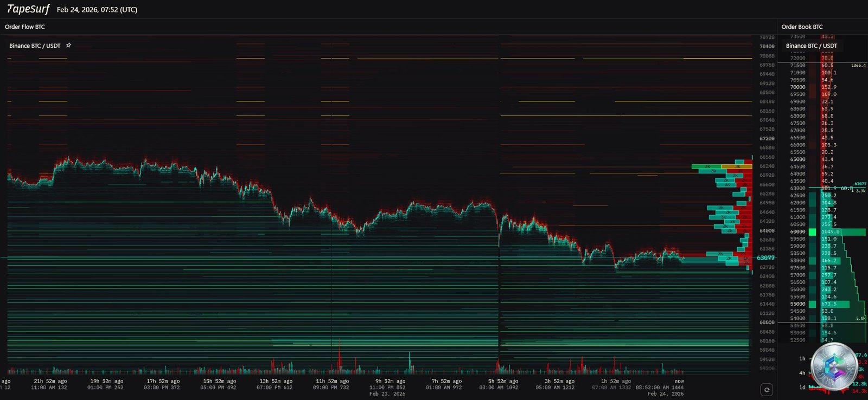Viewport: 868px width, 400px height.
Task: Click the 64000 price axis label
Action: tap(767, 231)
